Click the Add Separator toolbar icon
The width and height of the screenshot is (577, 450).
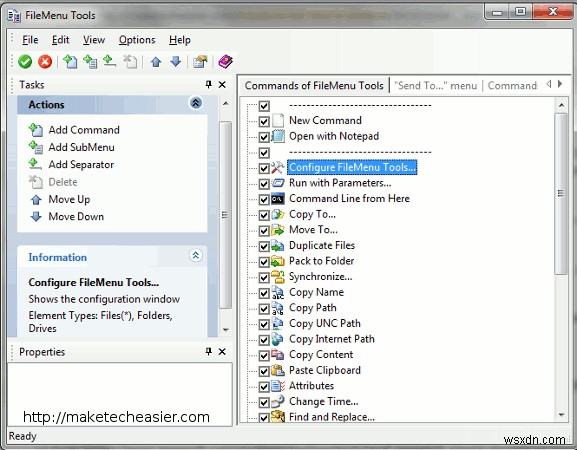click(x=110, y=61)
